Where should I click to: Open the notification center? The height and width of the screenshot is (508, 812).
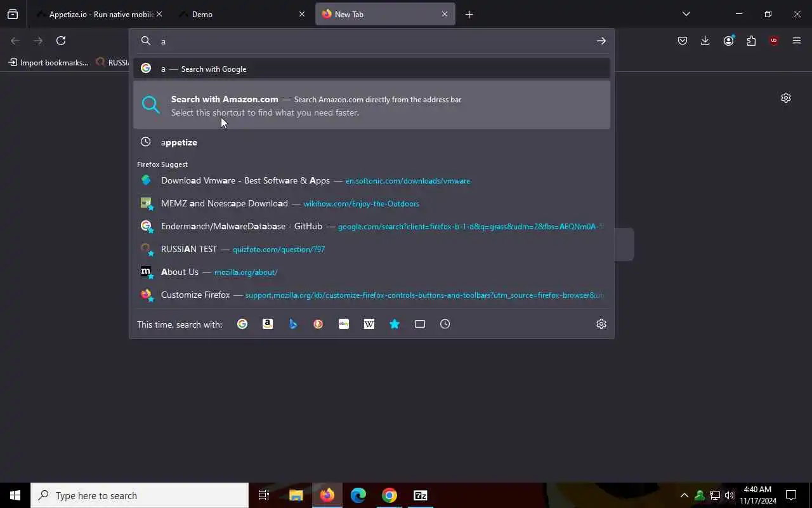(x=791, y=495)
